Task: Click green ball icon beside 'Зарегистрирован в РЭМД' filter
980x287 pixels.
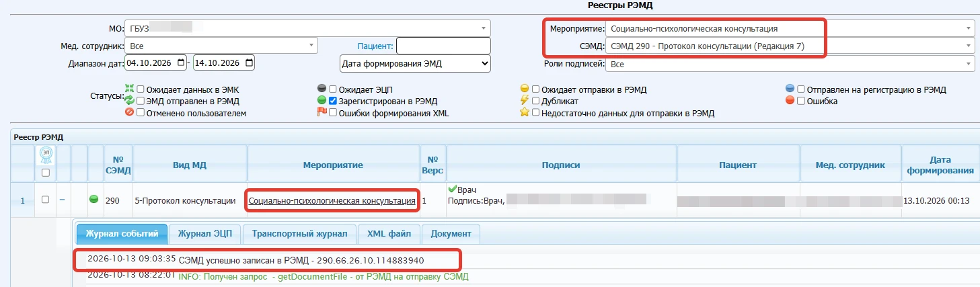Action: pyautogui.click(x=322, y=101)
